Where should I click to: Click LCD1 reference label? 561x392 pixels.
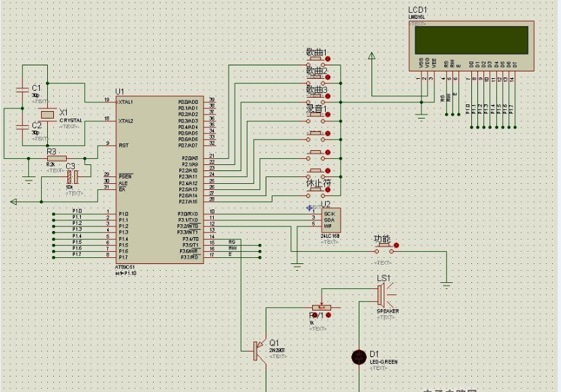coord(417,10)
